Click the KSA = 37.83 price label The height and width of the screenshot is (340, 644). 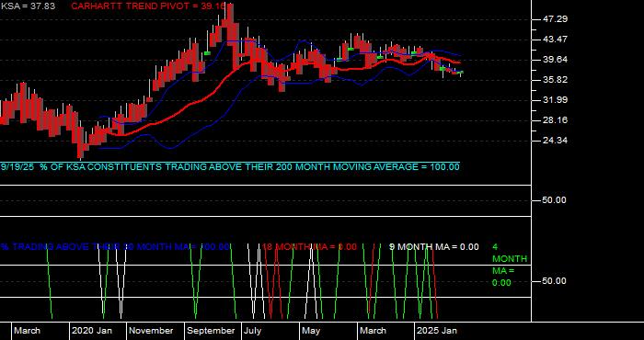tap(28, 6)
